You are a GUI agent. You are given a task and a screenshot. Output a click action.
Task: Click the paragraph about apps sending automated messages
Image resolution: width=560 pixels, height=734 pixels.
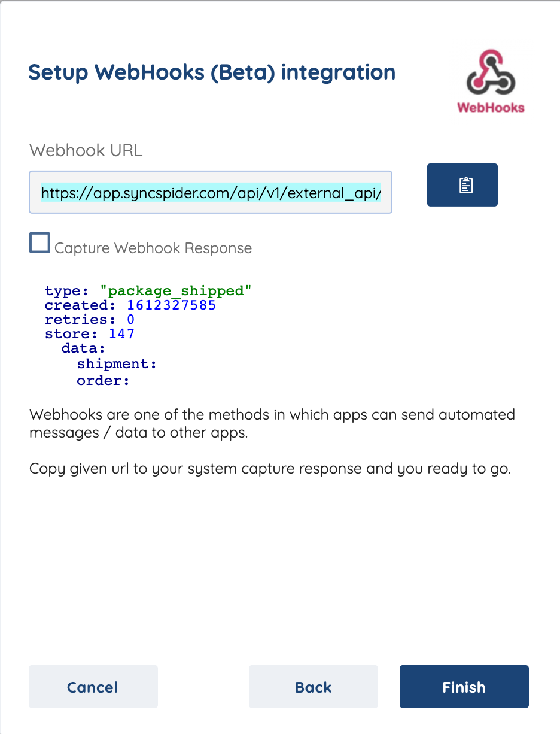click(x=272, y=423)
